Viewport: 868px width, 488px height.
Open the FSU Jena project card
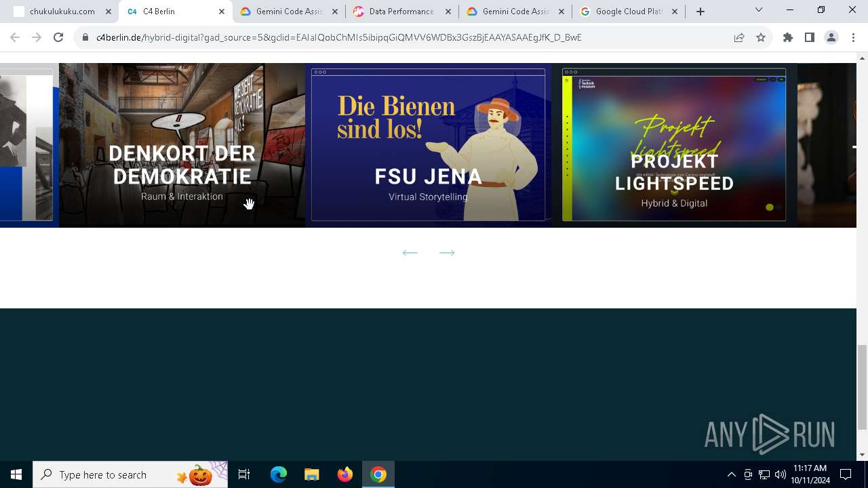click(428, 145)
